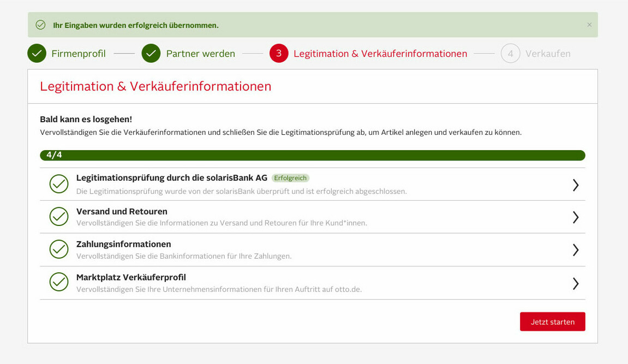The width and height of the screenshot is (628, 364).
Task: Select the checkmark icon for Zahlungsinformationen
Action: click(x=58, y=249)
